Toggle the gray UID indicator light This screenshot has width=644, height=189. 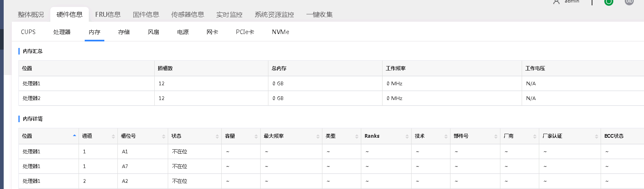click(629, 2)
